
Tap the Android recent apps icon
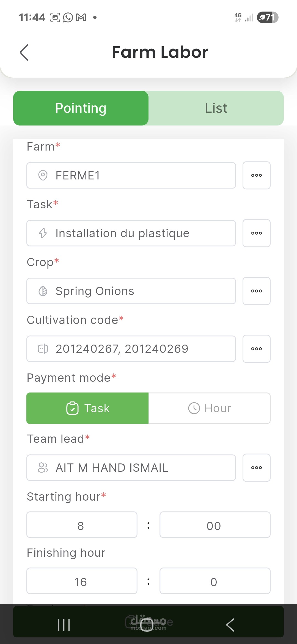64,625
